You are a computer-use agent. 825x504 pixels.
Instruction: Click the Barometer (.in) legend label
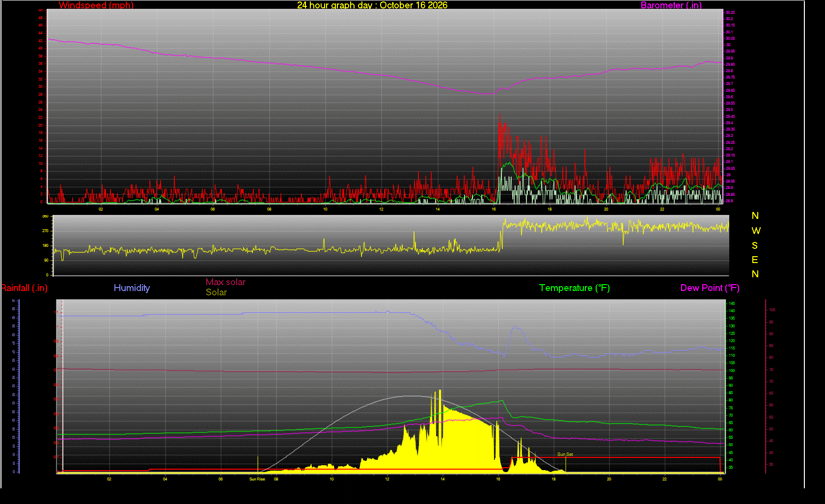[671, 5]
